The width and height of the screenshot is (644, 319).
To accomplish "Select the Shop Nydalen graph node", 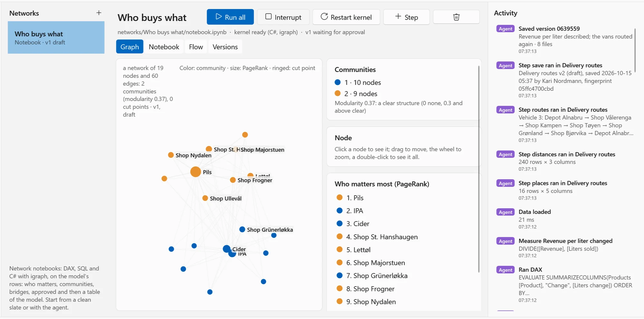I will (171, 155).
